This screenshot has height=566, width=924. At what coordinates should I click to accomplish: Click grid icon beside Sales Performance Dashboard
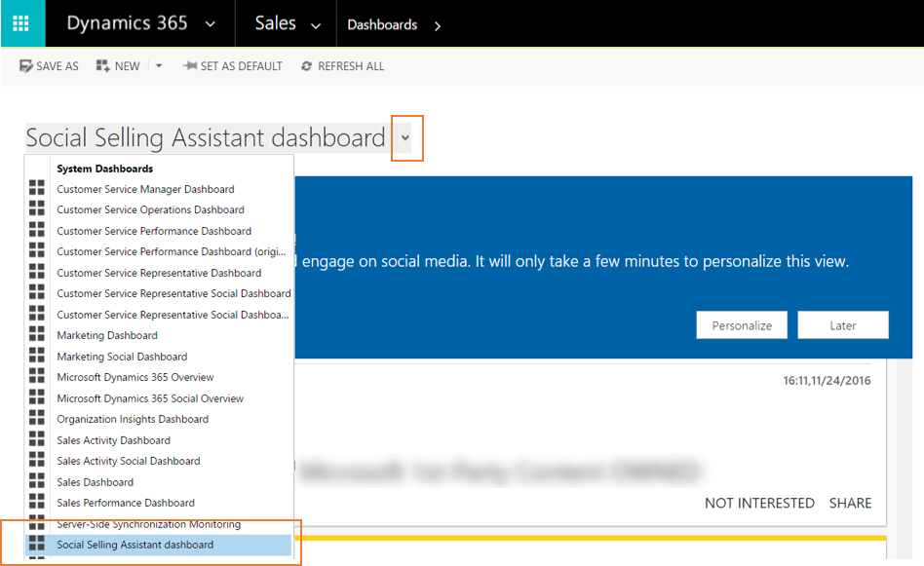point(36,501)
